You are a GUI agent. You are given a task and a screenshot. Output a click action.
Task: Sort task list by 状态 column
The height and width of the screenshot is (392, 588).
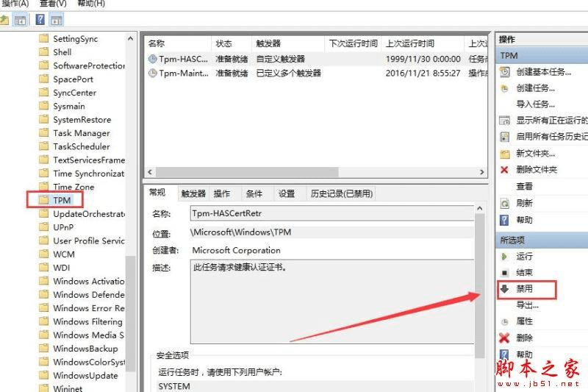coord(232,43)
